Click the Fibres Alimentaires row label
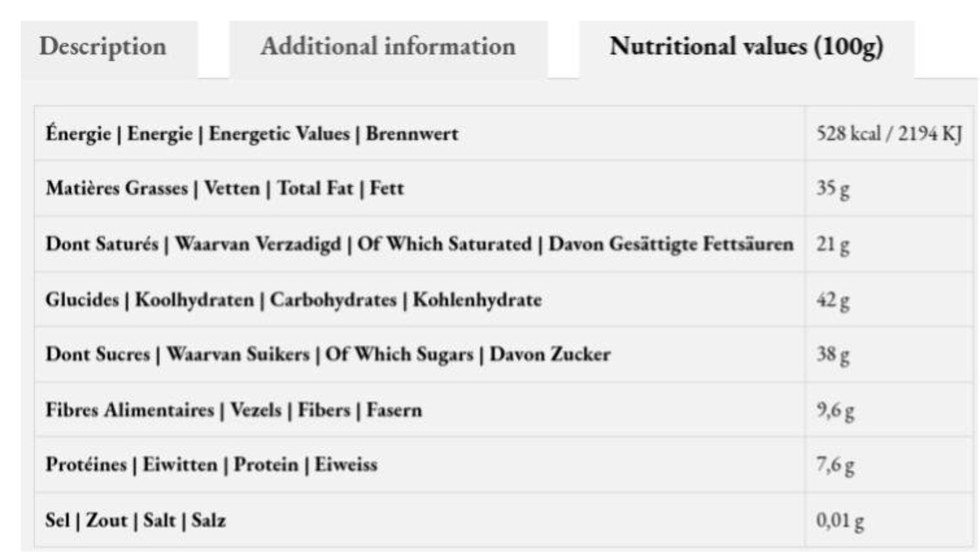The width and height of the screenshot is (980, 552). (233, 410)
